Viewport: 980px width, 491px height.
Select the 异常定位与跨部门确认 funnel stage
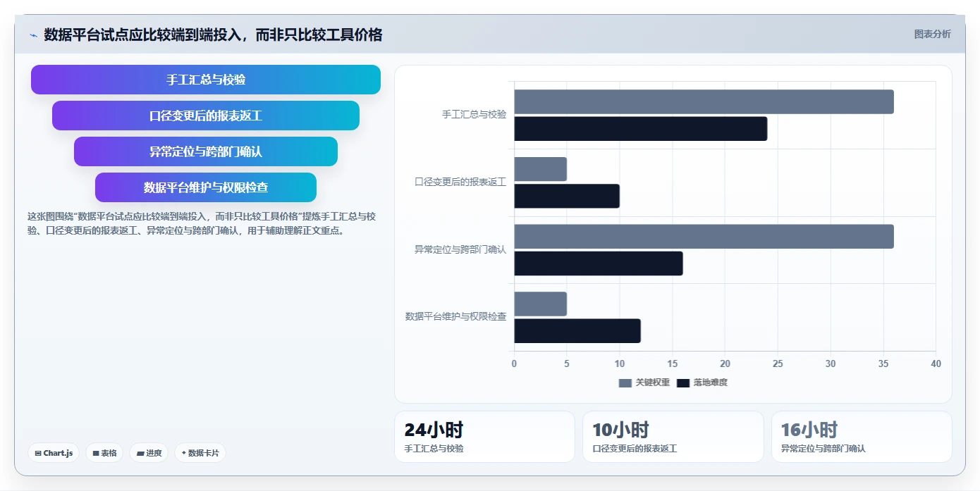[x=206, y=151]
